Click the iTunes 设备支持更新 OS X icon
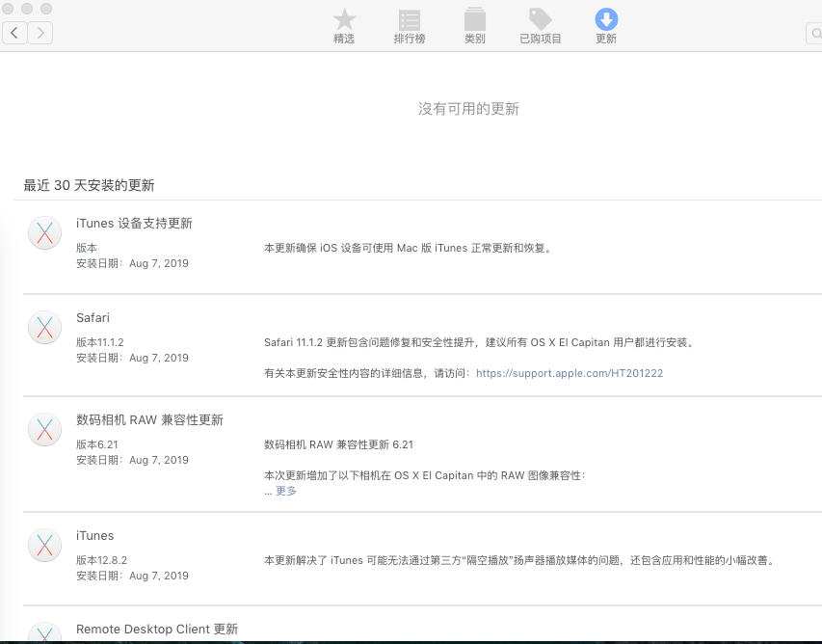The height and width of the screenshot is (644, 822). tap(45, 233)
